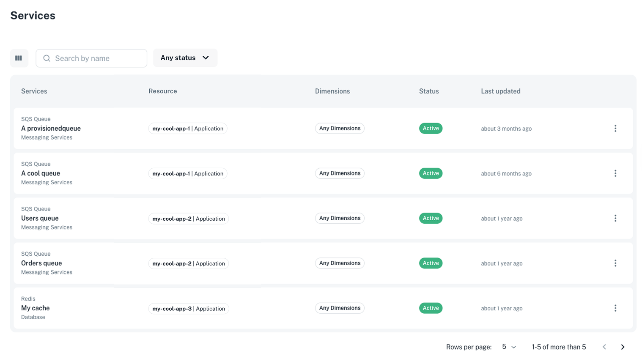Click the previous page arrow
The image size is (642, 364).
(x=604, y=347)
